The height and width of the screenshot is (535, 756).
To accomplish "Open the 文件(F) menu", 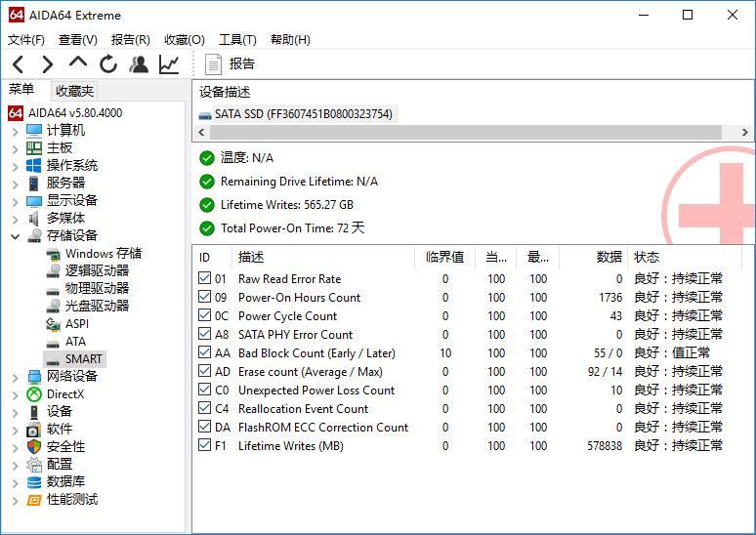I will click(x=26, y=39).
